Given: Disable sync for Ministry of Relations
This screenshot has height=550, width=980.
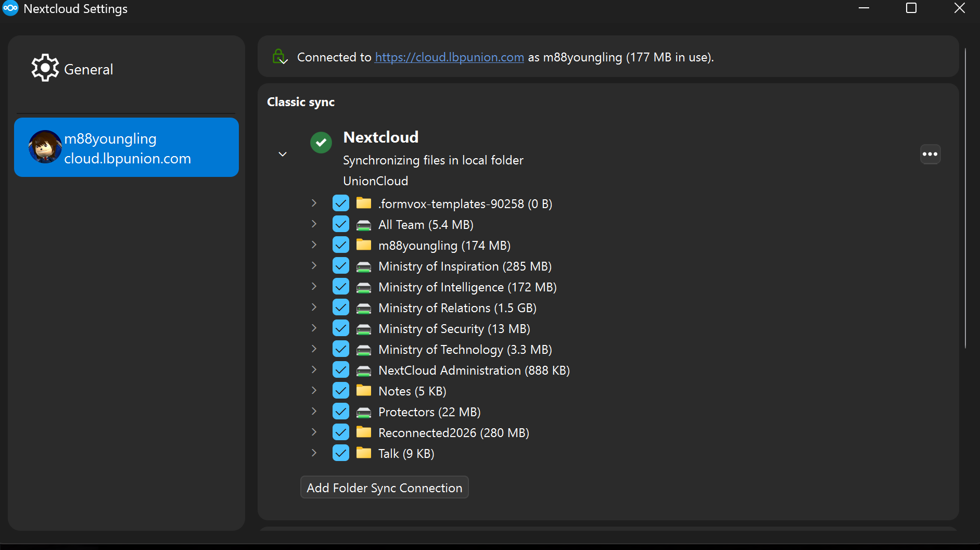Looking at the screenshot, I should click(x=341, y=307).
